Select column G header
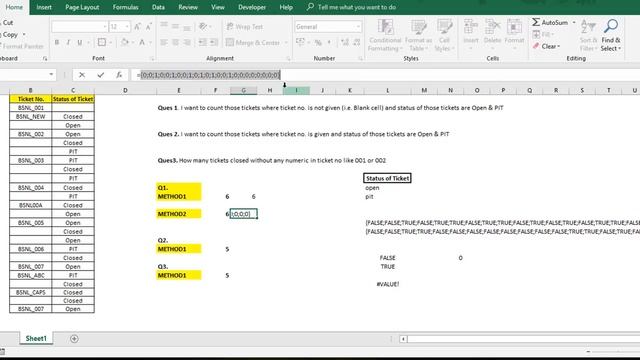Image resolution: width=640 pixels, height=360 pixels. (x=243, y=90)
